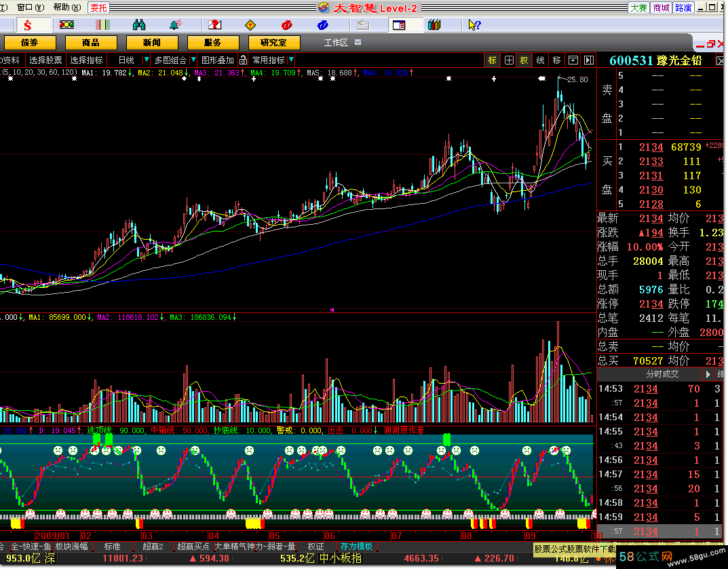Click 日线 period label
Image resolution: width=728 pixels, height=569 pixels.
126,60
